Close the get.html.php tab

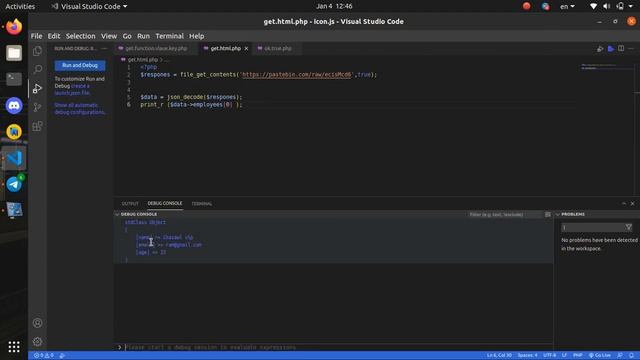pyautogui.click(x=246, y=49)
